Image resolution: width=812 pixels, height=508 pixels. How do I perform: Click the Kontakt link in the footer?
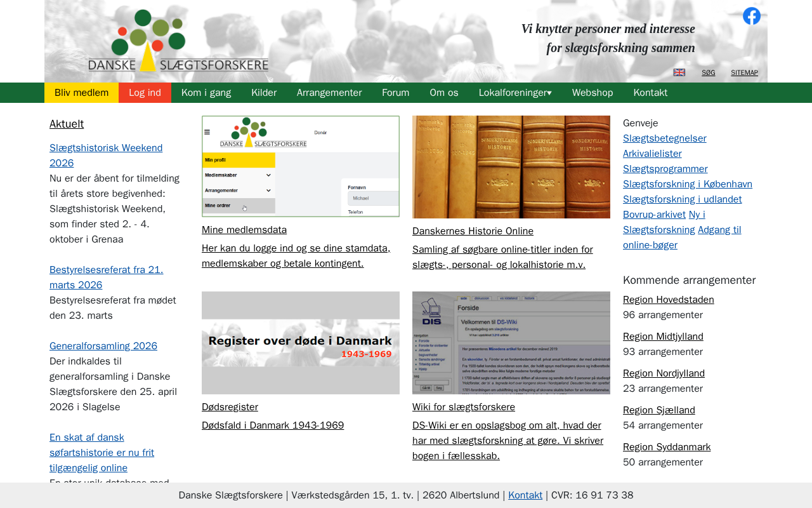(x=525, y=495)
